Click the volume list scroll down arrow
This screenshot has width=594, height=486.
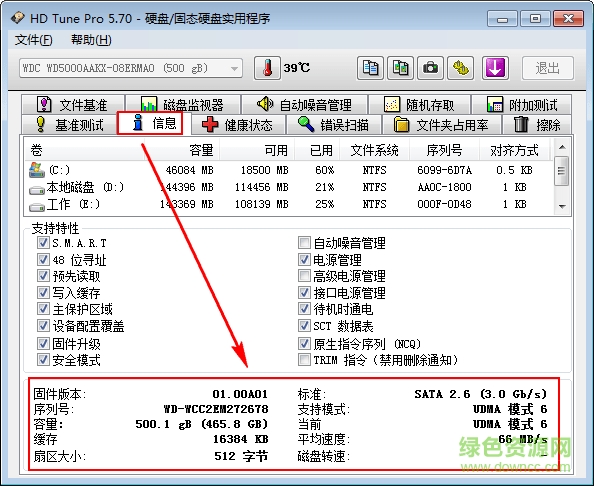(x=562, y=206)
